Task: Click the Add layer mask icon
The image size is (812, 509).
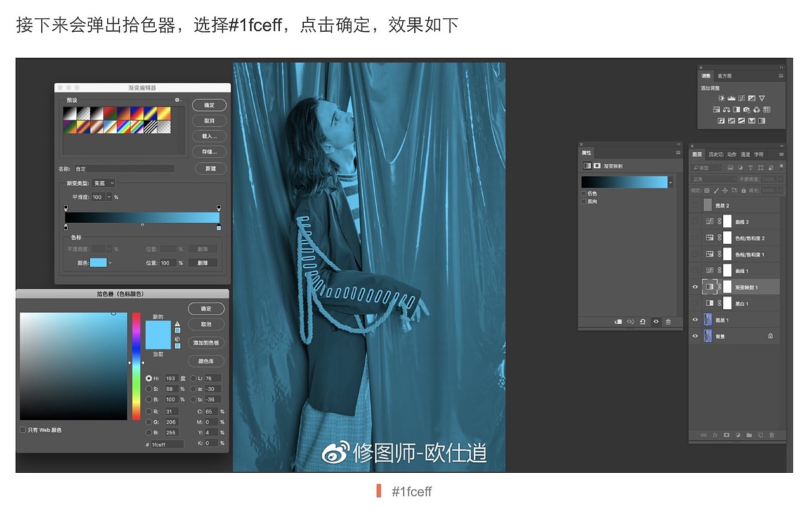Action: click(727, 435)
